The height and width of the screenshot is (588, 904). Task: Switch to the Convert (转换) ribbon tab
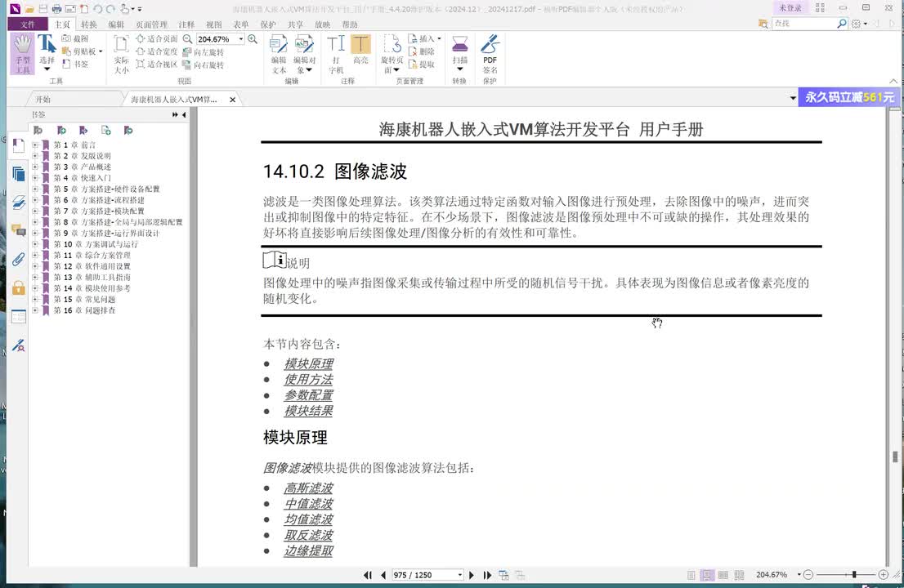point(89,24)
